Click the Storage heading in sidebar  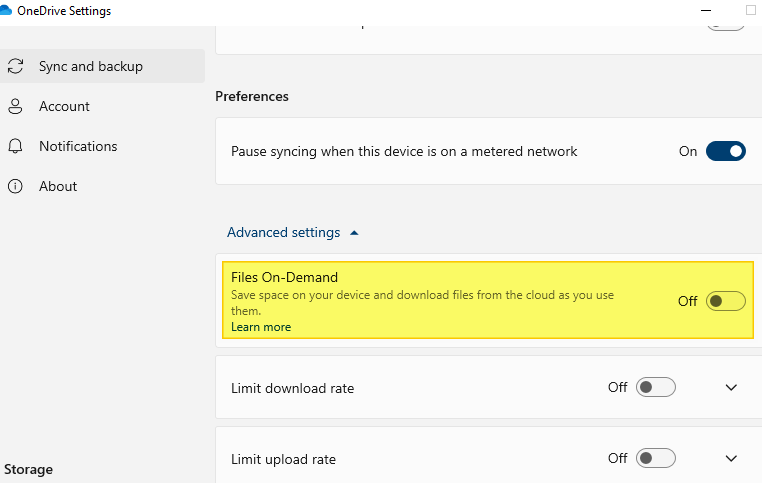(28, 469)
